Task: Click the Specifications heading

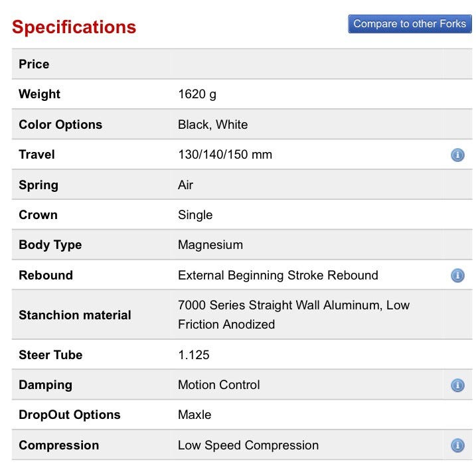Action: (74, 27)
